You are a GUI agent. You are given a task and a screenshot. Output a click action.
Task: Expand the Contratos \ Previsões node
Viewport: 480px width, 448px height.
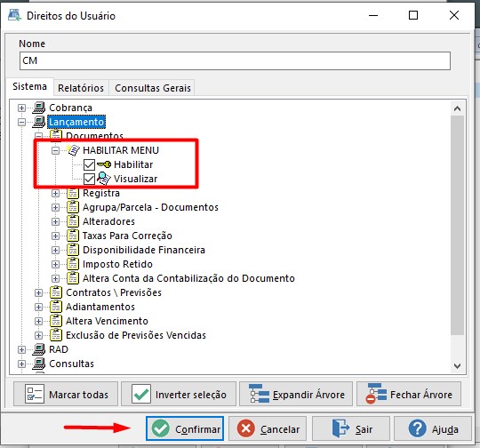38,292
